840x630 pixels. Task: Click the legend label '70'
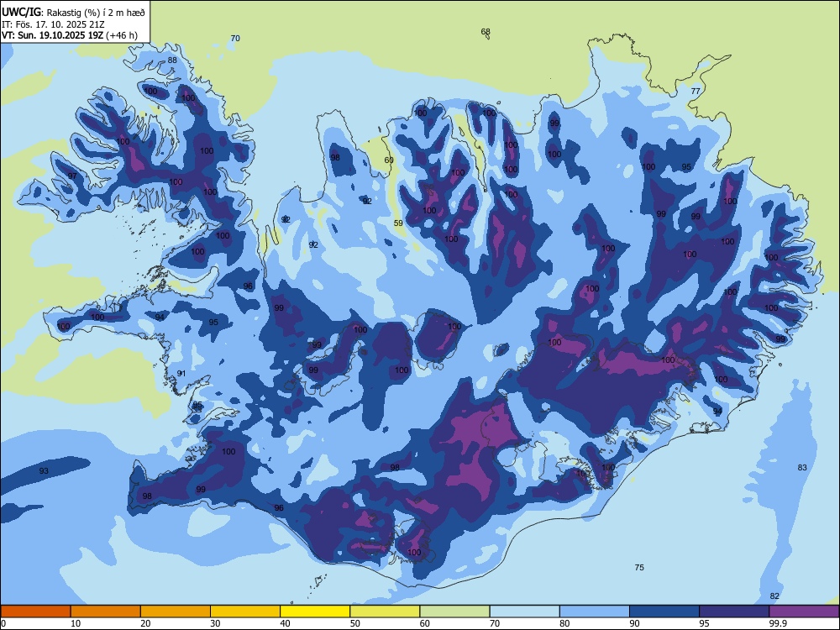(495, 623)
